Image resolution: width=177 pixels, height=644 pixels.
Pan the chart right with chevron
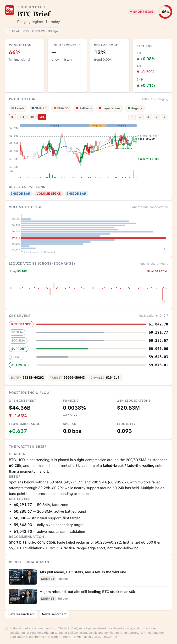coord(156,117)
